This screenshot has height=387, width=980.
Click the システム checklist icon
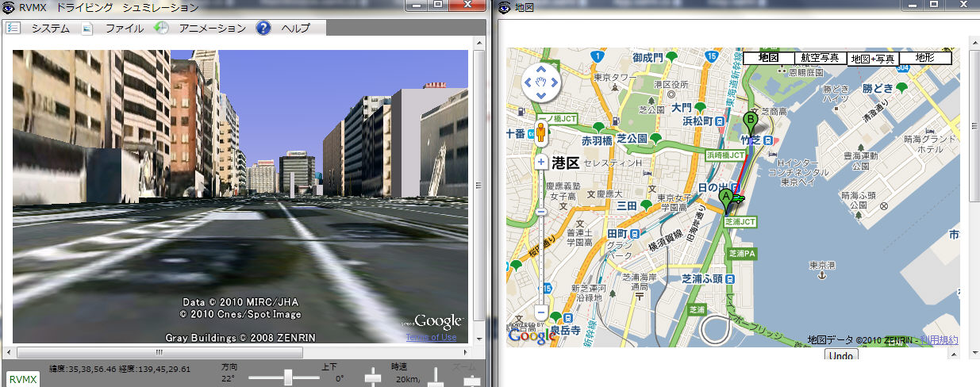13,28
